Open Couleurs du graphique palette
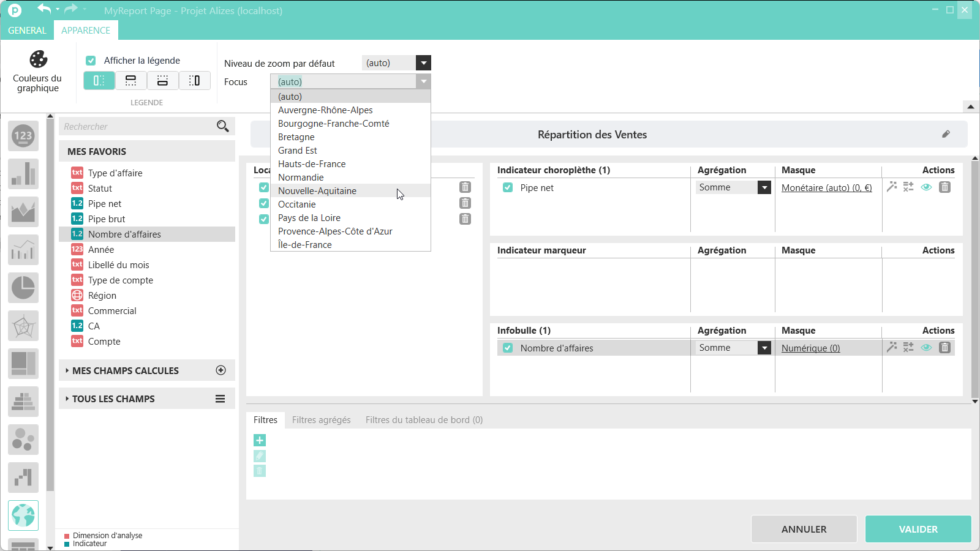The height and width of the screenshot is (551, 980). point(38,70)
